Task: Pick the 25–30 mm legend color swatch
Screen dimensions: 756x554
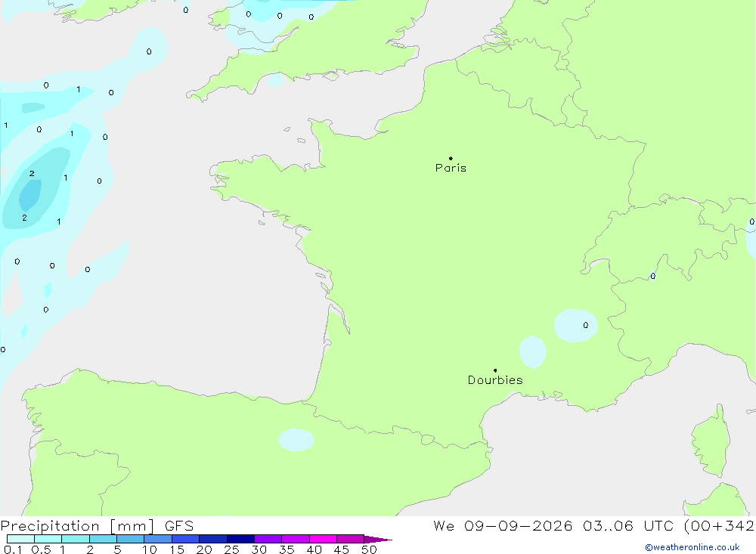Action: (240, 539)
